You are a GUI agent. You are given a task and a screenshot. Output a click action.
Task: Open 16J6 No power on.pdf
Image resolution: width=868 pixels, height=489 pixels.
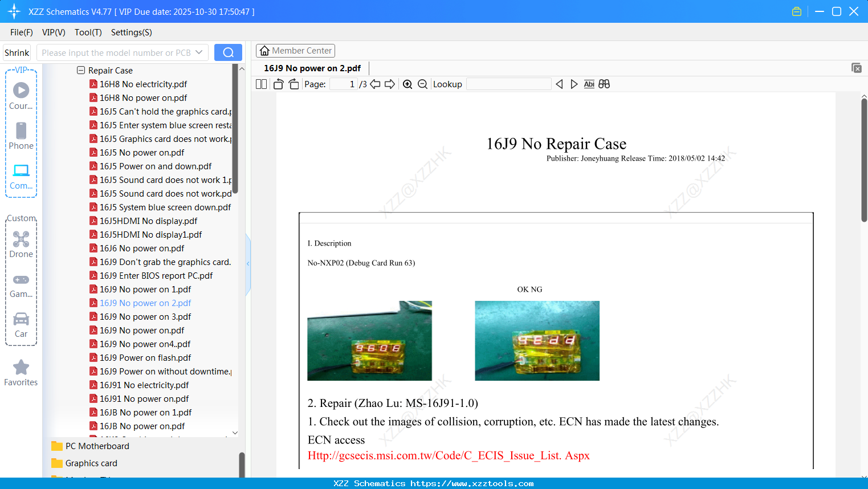coord(142,248)
